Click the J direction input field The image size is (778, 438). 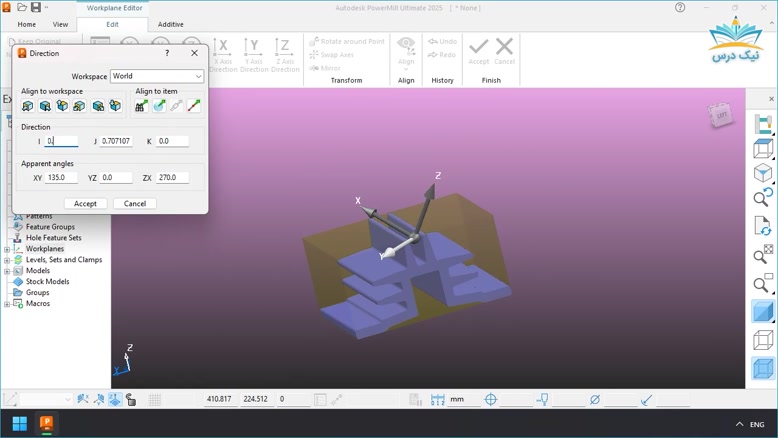tap(116, 141)
